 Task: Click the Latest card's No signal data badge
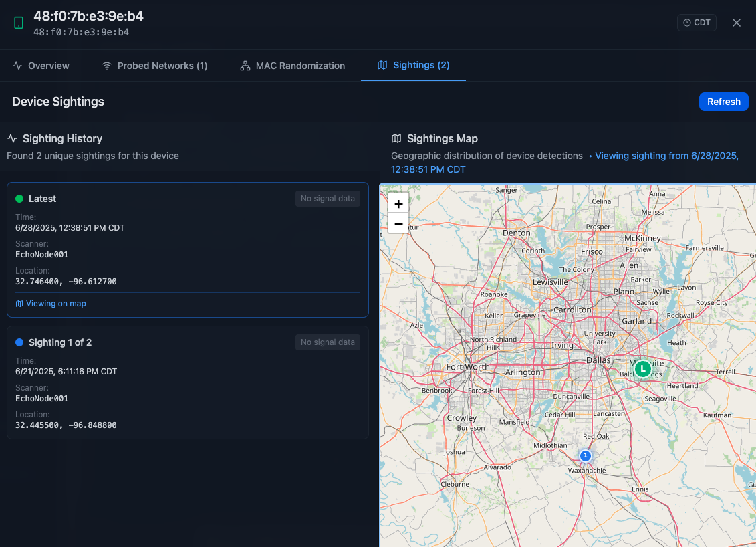[328, 199]
